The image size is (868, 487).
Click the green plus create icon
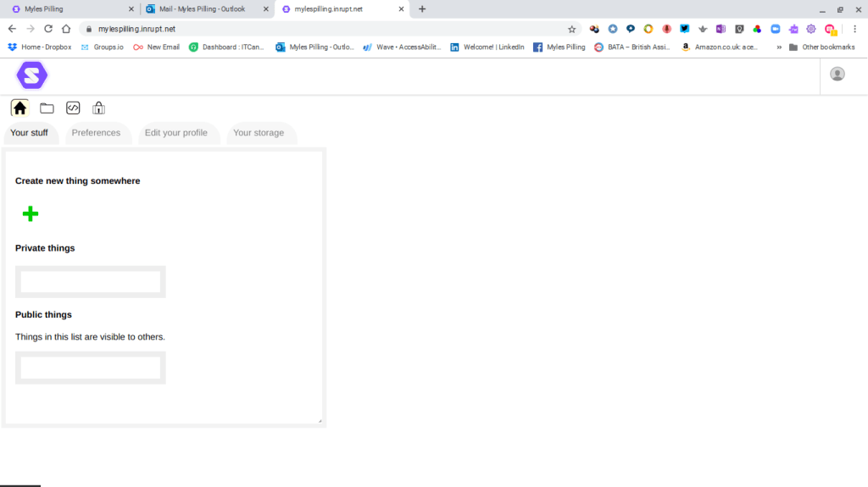[31, 213]
